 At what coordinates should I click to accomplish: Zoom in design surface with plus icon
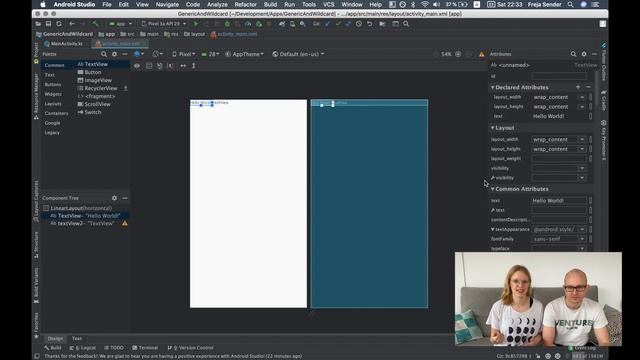(x=458, y=54)
